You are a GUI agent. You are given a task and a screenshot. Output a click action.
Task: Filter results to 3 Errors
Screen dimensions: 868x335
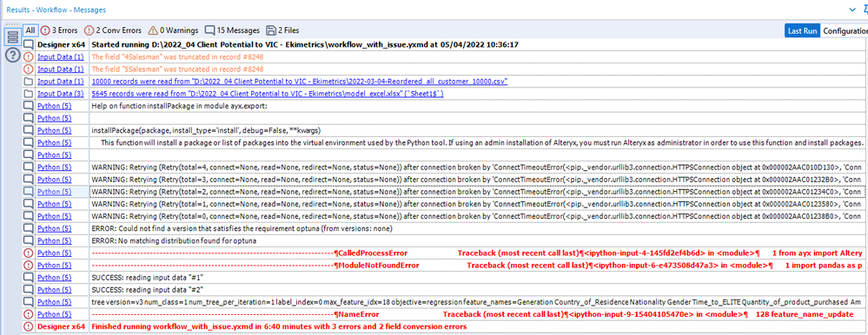click(x=59, y=30)
